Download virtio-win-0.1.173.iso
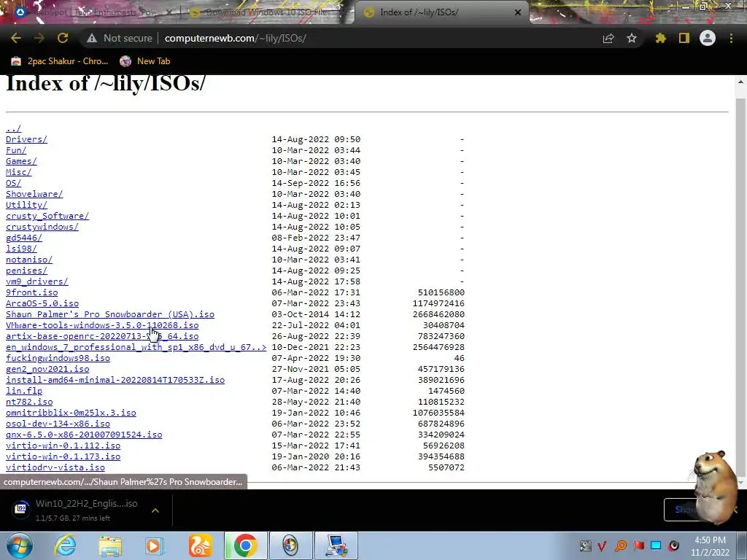This screenshot has height=560, width=747. (63, 456)
